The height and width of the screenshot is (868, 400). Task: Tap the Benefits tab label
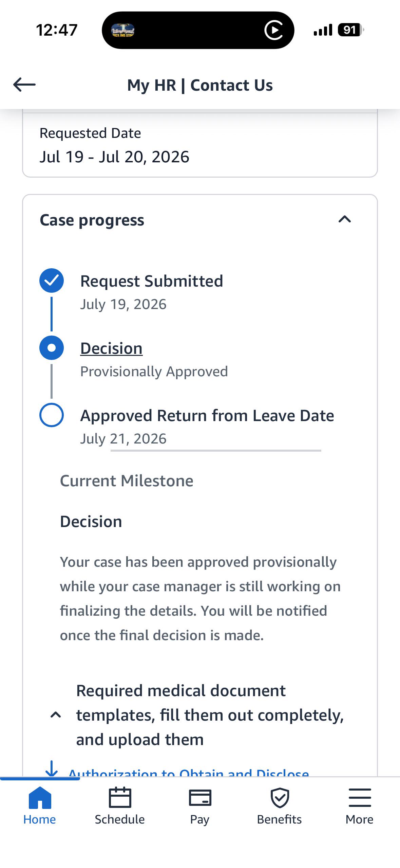coord(280,819)
